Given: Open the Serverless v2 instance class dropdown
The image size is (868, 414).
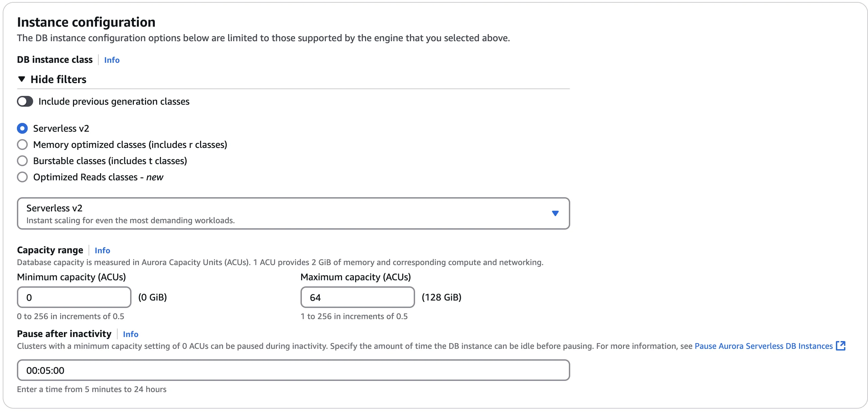Looking at the screenshot, I should click(293, 213).
